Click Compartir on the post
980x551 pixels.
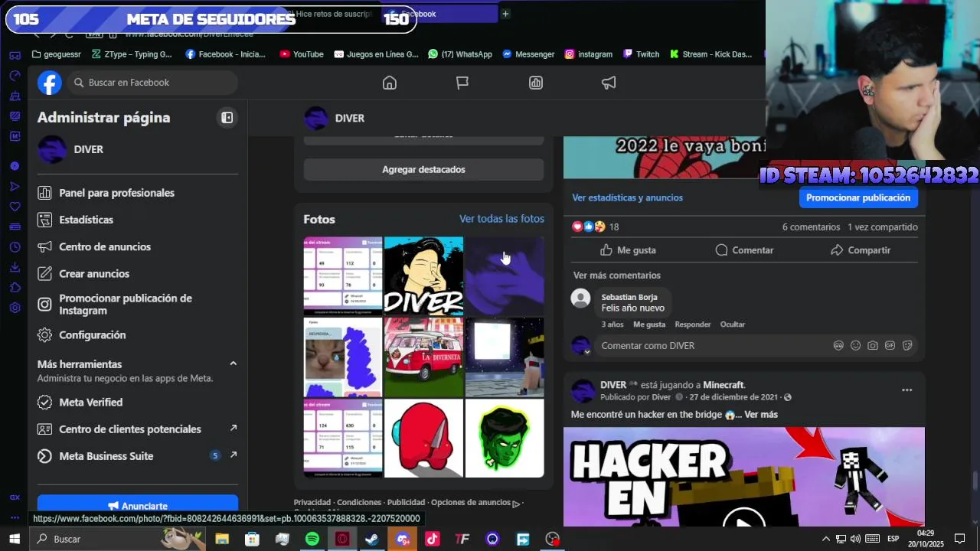[x=861, y=250]
